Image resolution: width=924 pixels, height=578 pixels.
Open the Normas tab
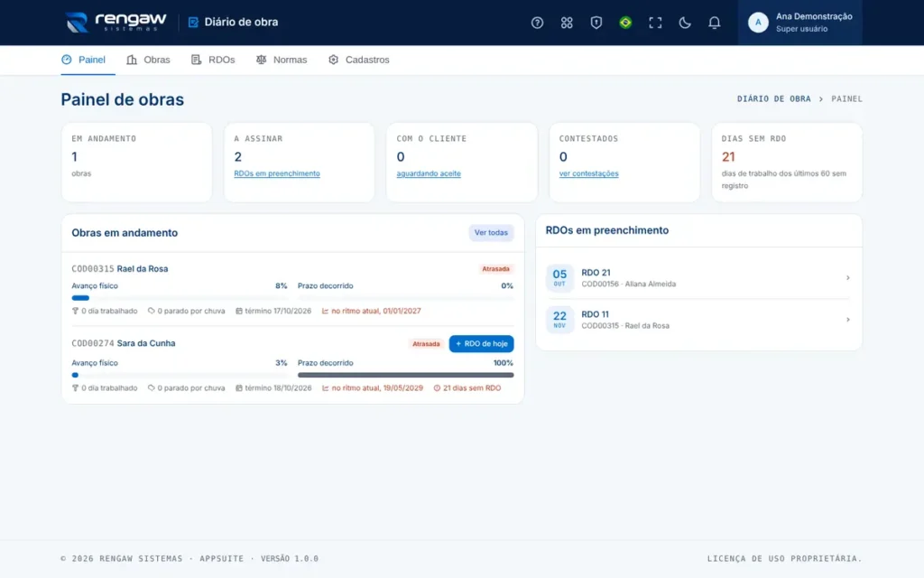[x=282, y=60]
